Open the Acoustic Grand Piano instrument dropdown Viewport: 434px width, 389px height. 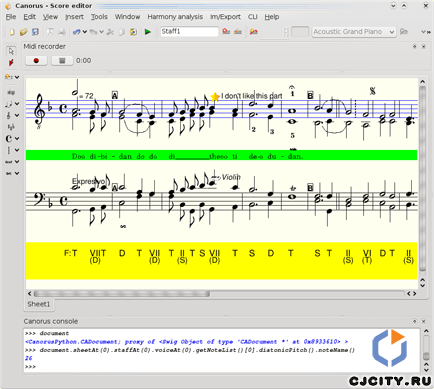[x=354, y=32]
